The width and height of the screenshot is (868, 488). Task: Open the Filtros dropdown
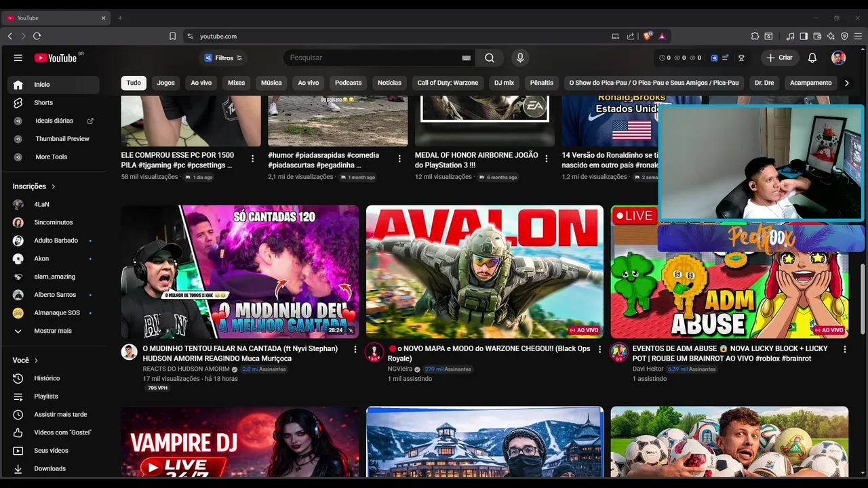223,58
